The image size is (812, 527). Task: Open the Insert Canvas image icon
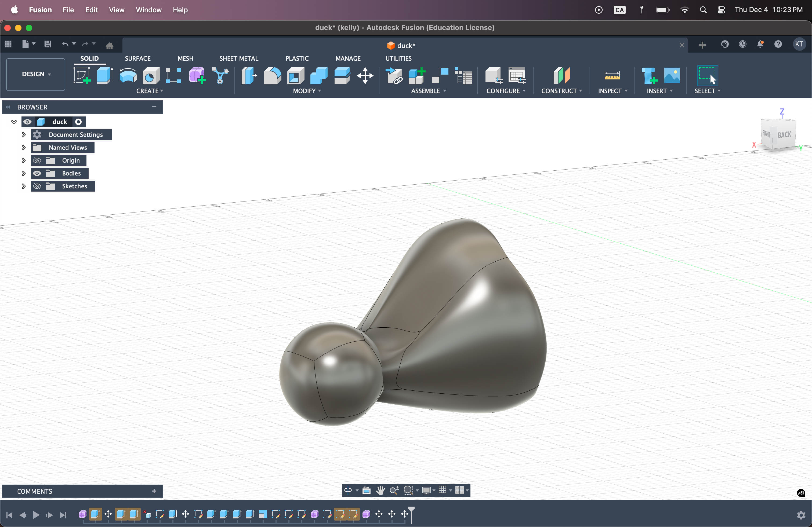(672, 75)
